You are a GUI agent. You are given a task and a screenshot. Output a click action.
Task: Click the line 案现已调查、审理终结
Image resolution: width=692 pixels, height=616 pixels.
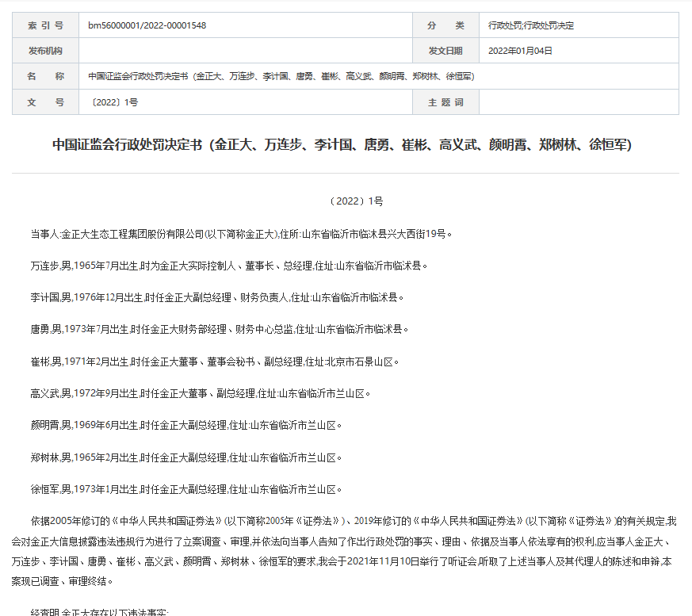62,582
